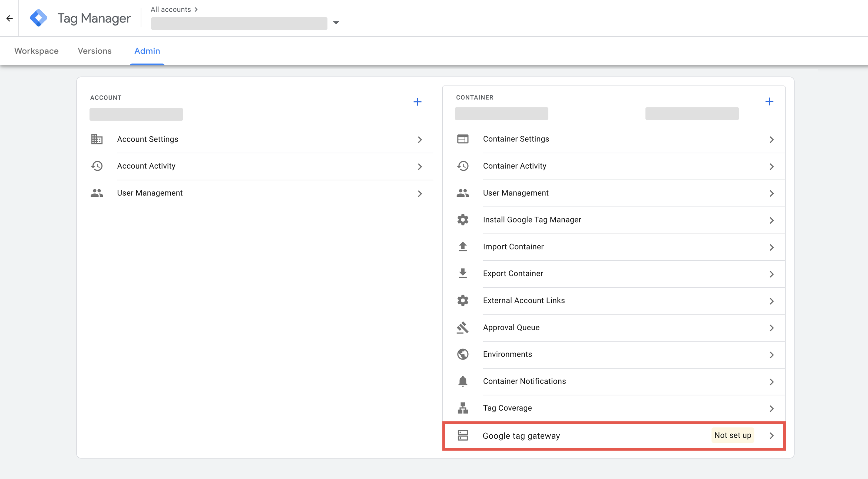Viewport: 868px width, 479px height.
Task: Expand Account Settings chevron
Action: [x=420, y=140]
